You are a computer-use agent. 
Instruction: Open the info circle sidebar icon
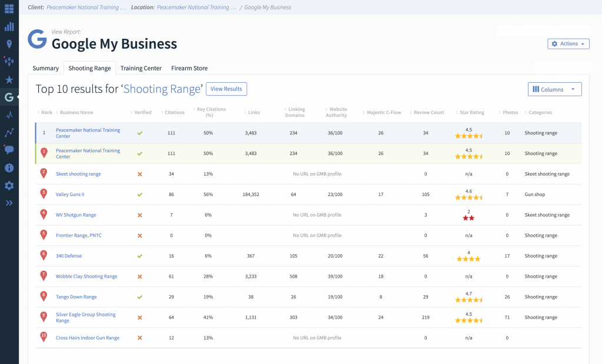(9, 168)
